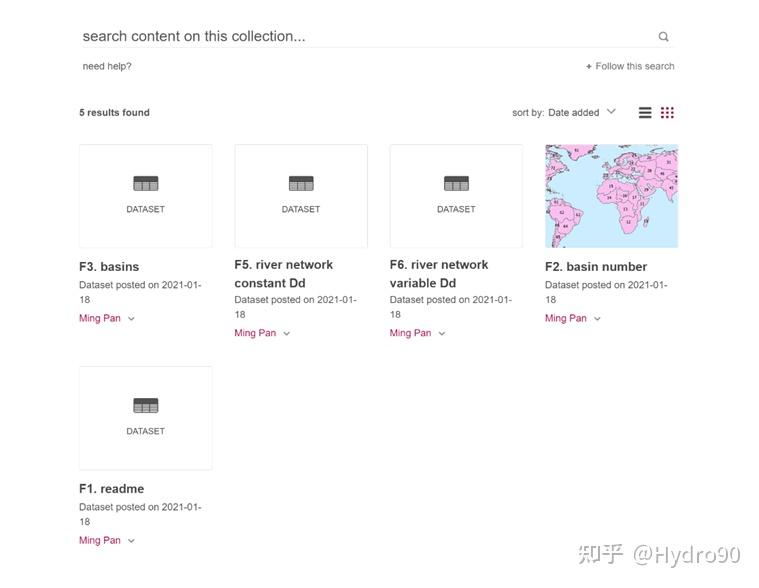
Task: Click the F6 variable Dd dataset icon
Action: click(x=456, y=184)
